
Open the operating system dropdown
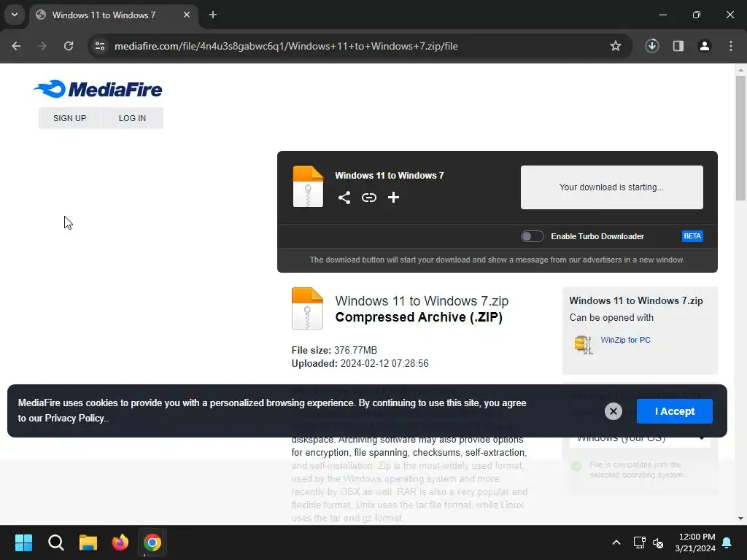coord(640,437)
